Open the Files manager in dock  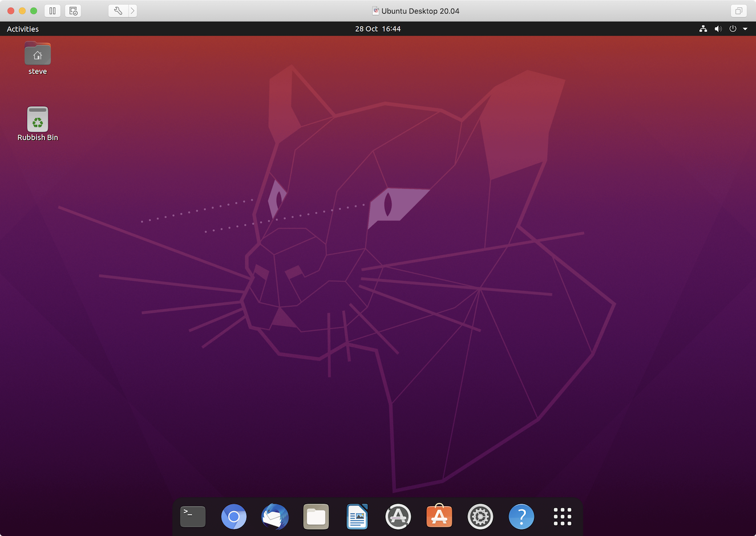tap(316, 517)
